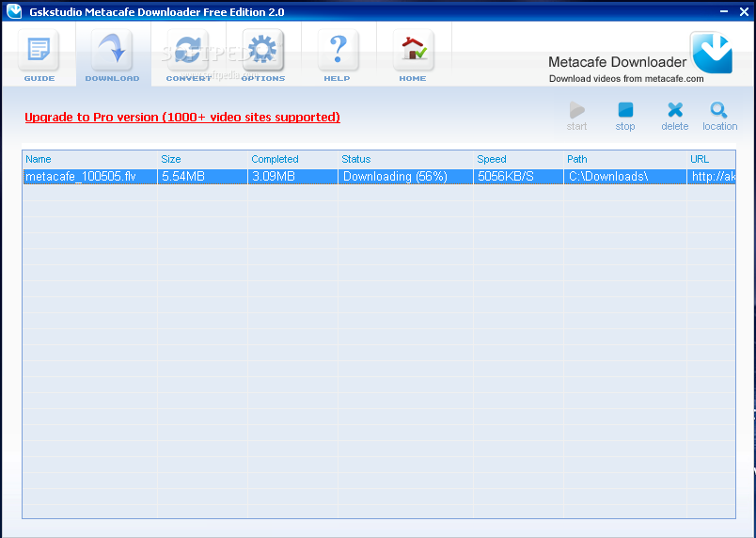Sort by the Completed column header
Viewport: 756px width, 538px height.
click(x=292, y=159)
